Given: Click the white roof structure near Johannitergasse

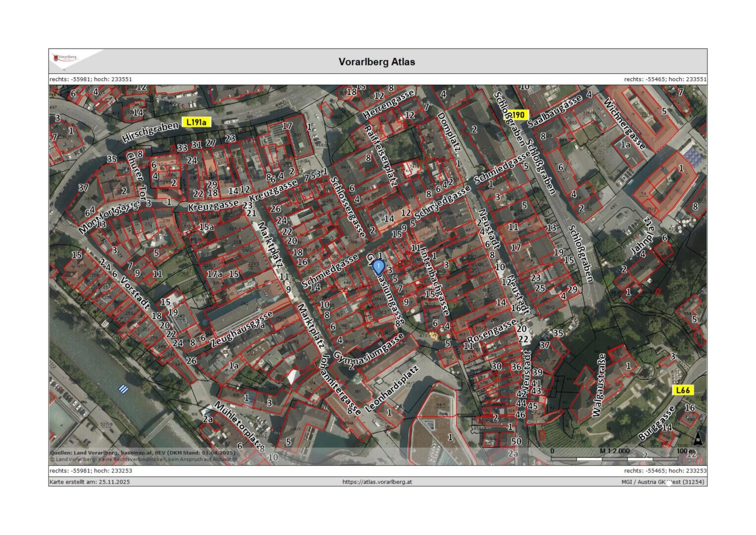Looking at the screenshot, I should coord(294,376).
